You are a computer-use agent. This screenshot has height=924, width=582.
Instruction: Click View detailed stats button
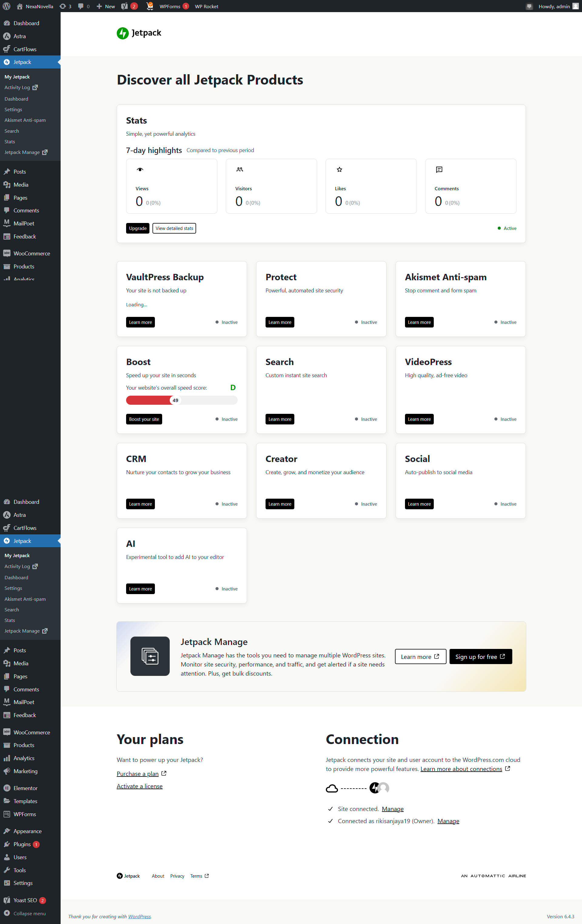coord(174,228)
